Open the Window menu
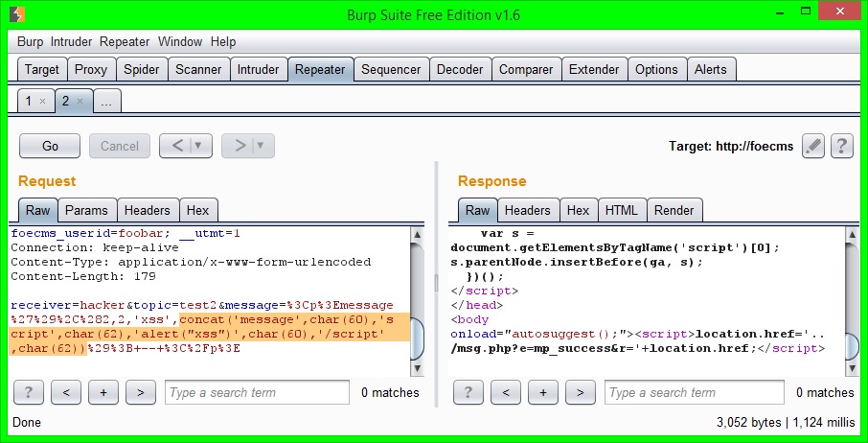Viewport: 868px width, 443px height. (x=180, y=42)
